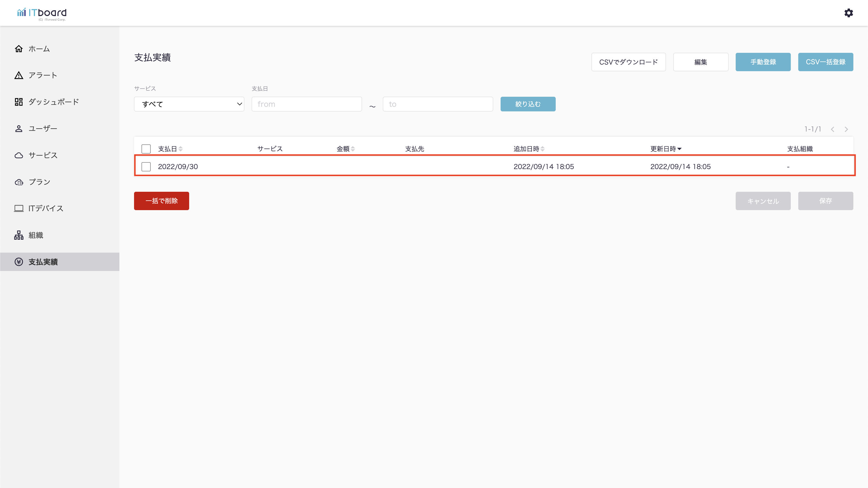868x488 pixels.
Task: Open the サービス filter dropdown
Action: point(189,104)
